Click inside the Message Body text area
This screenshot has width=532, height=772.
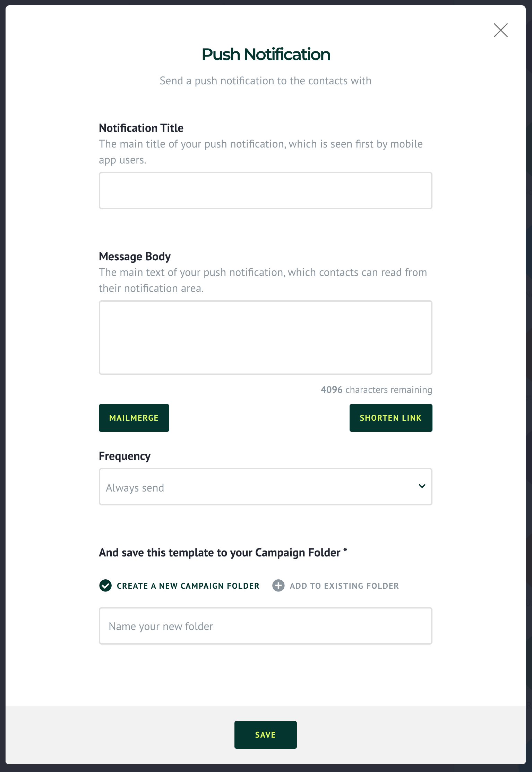(x=265, y=337)
